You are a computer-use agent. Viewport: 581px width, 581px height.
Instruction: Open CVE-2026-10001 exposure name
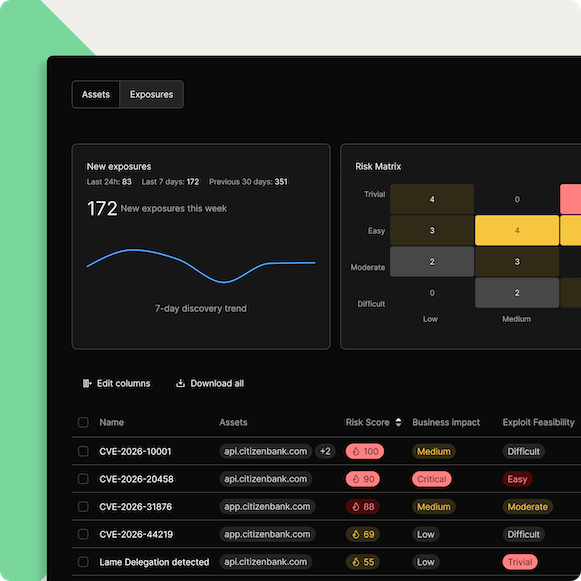[135, 451]
